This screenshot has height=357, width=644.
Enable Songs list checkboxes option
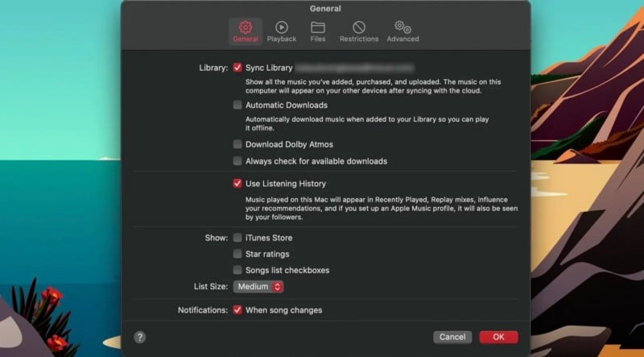pos(237,270)
